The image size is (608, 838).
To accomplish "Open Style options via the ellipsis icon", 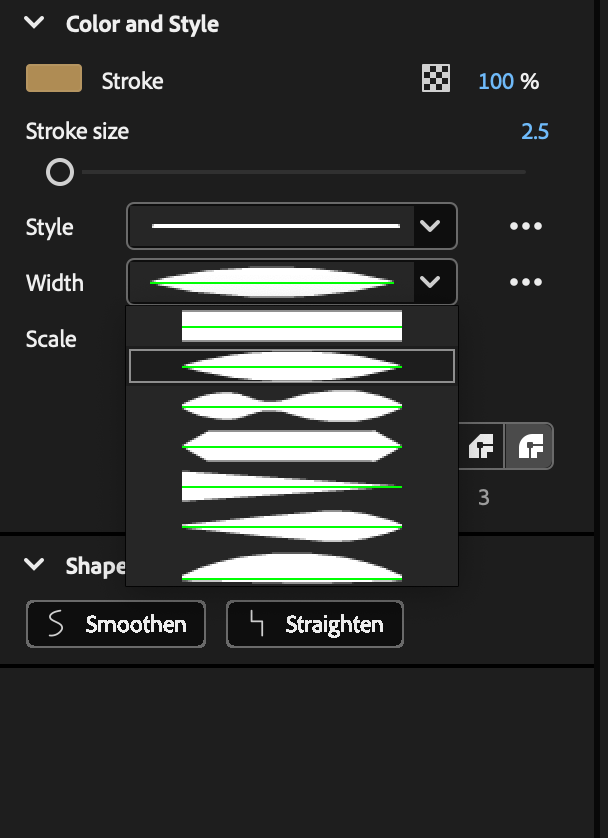I will tap(525, 226).
